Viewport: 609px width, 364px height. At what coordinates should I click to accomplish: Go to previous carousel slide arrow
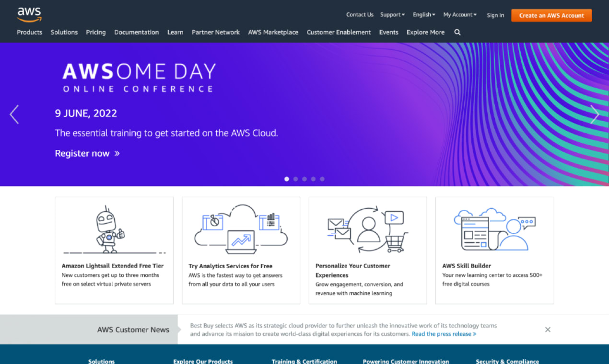click(14, 114)
